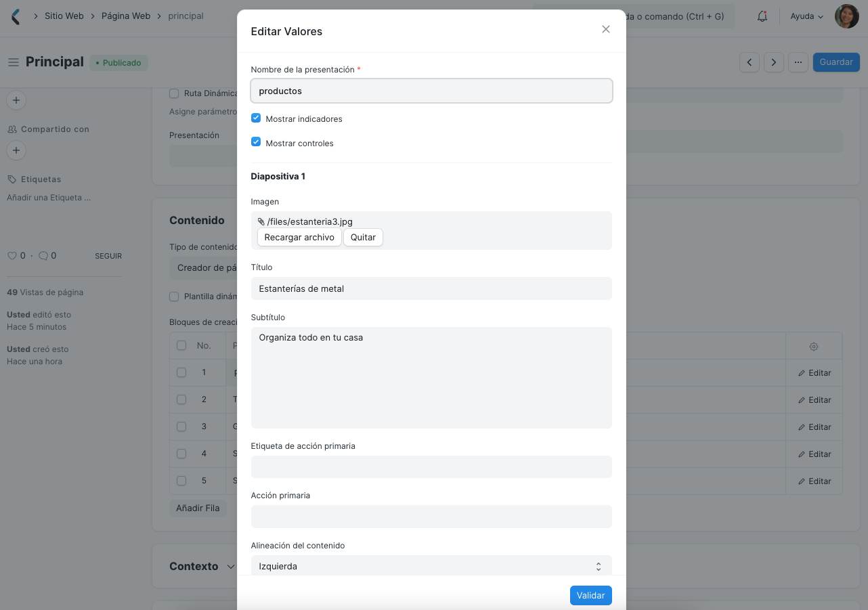868x610 pixels.
Task: Open the sidebar menu next to Principal
Action: [x=13, y=62]
